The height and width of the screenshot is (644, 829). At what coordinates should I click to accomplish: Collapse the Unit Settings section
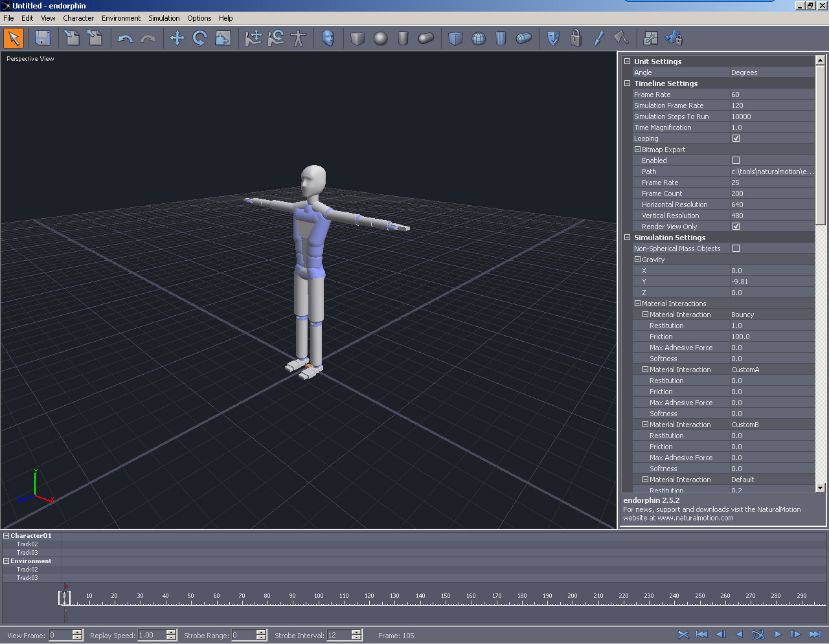[627, 61]
